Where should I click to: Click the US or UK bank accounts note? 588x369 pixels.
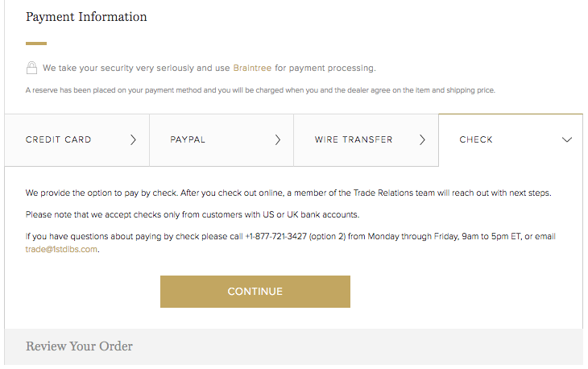[x=193, y=214]
